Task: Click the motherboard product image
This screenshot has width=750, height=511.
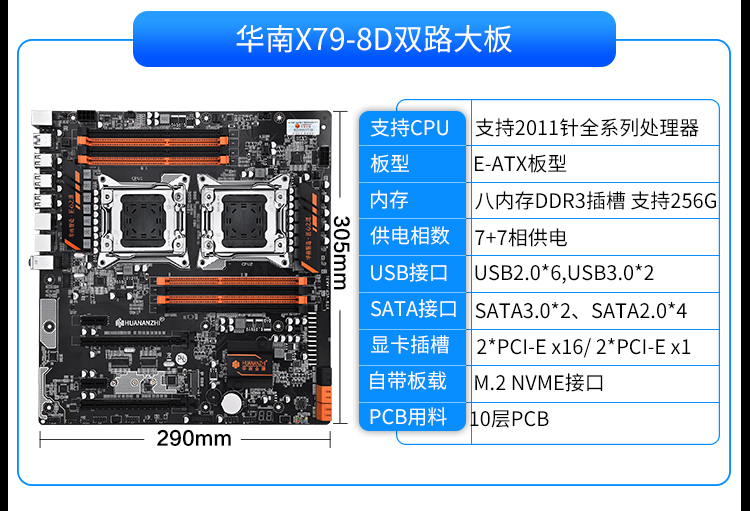Action: coord(182,267)
